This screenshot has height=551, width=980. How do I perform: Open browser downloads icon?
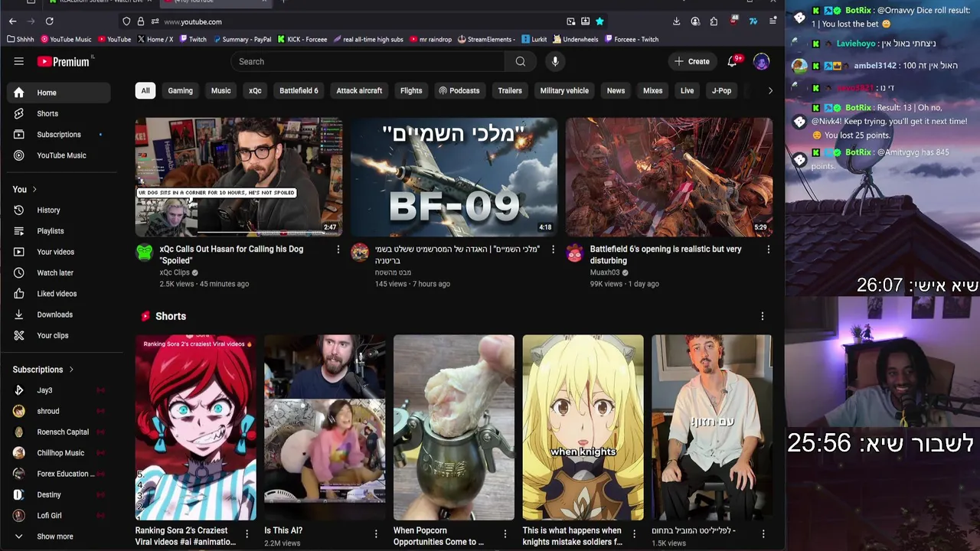(x=676, y=21)
